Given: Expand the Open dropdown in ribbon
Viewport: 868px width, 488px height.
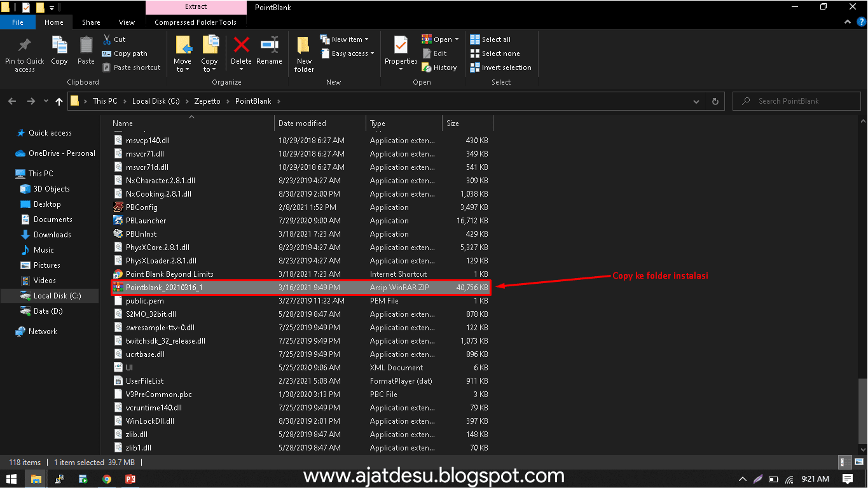Looking at the screenshot, I should pyautogui.click(x=457, y=39).
